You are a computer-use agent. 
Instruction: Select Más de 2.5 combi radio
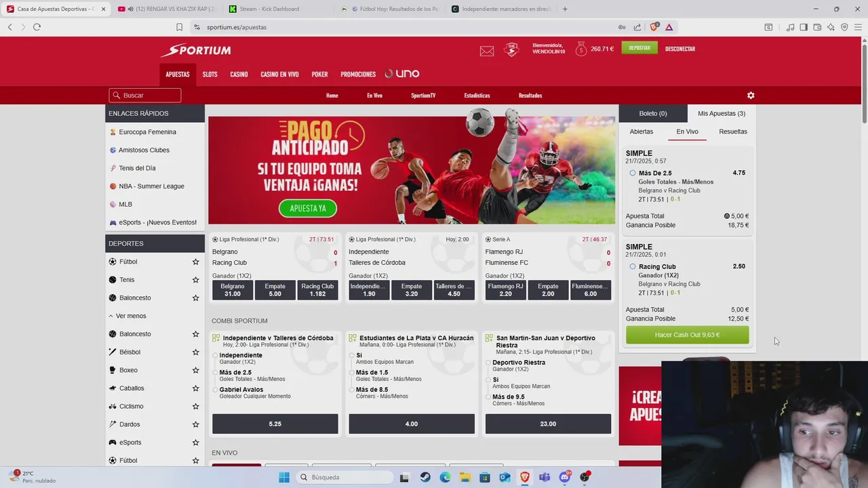pos(216,373)
